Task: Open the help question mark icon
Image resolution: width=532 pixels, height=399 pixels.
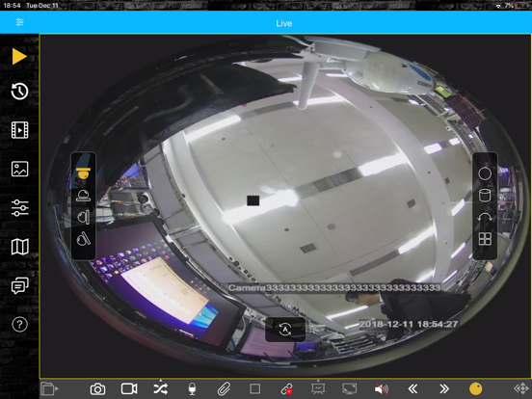Action: 19,325
